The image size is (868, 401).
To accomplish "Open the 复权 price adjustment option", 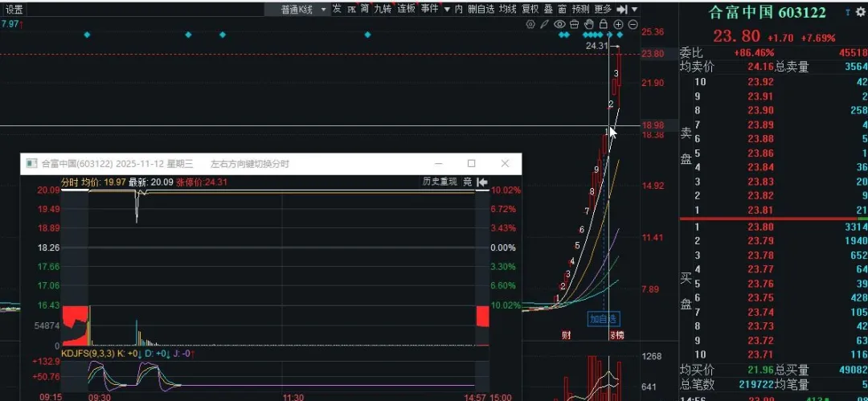I will click(x=530, y=9).
